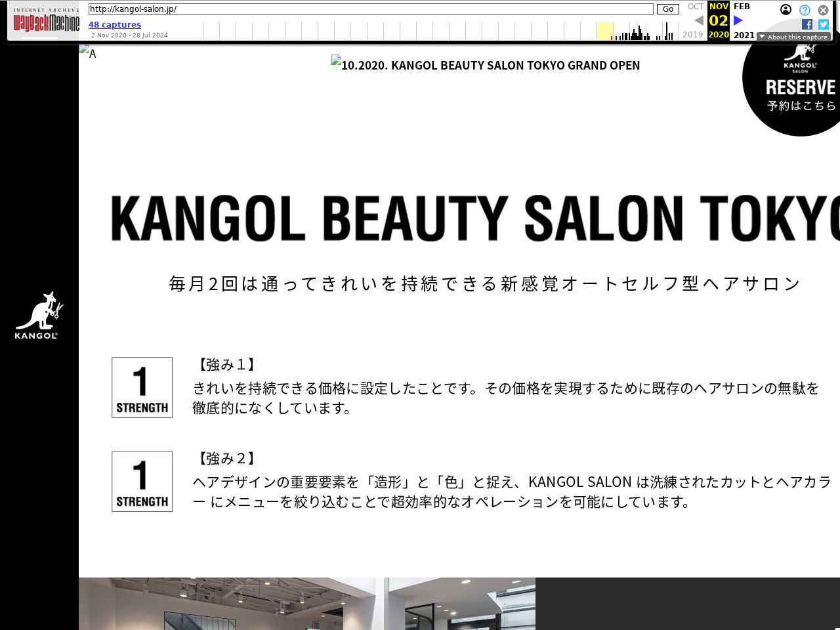The height and width of the screenshot is (630, 840).
Task: Go to next capture arrow
Action: click(x=738, y=20)
